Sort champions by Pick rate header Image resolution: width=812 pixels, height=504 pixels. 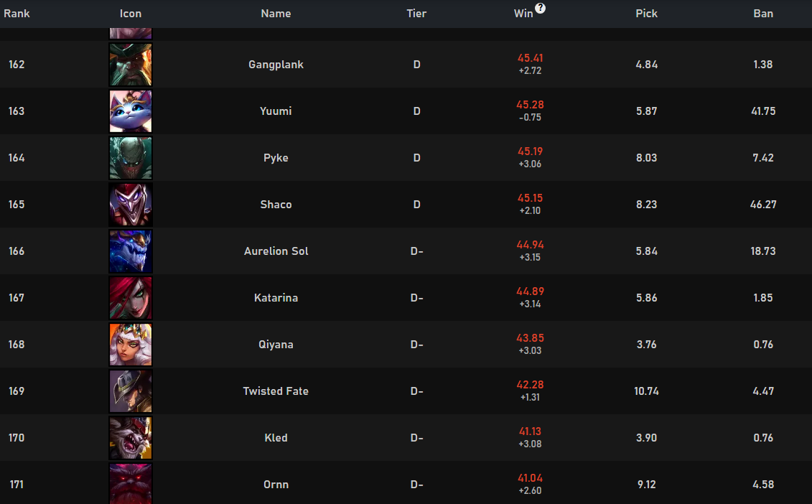coord(646,14)
